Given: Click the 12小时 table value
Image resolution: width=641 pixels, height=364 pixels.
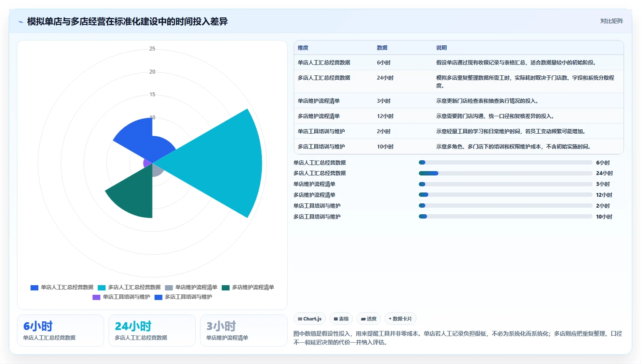Looking at the screenshot, I should pyautogui.click(x=385, y=116).
